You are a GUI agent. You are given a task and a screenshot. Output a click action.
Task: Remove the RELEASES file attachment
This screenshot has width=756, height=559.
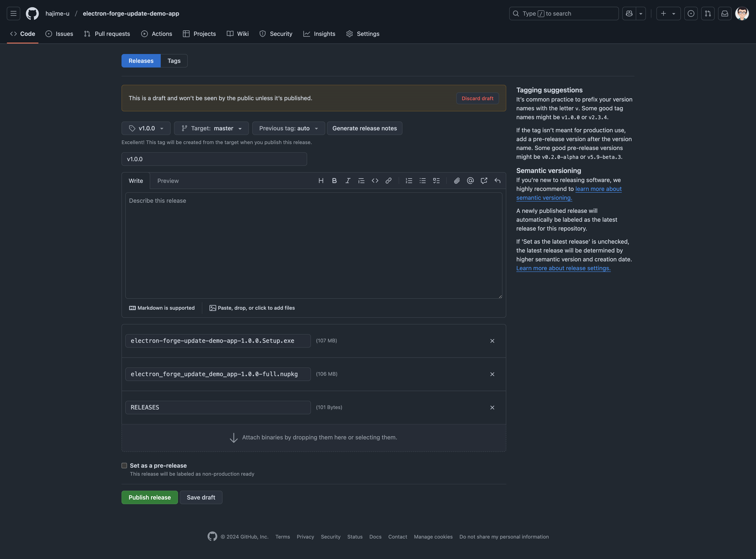pos(492,408)
